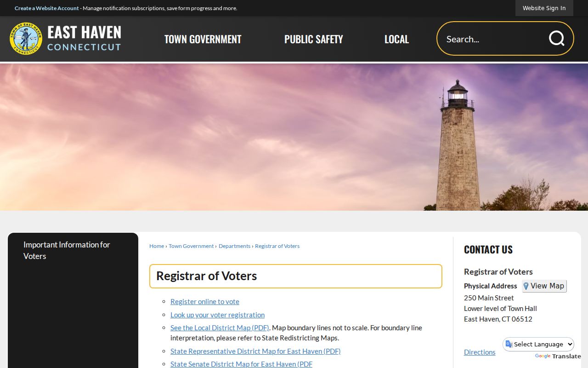This screenshot has height=368, width=588.
Task: Click the search magnifier icon
Action: (x=556, y=39)
